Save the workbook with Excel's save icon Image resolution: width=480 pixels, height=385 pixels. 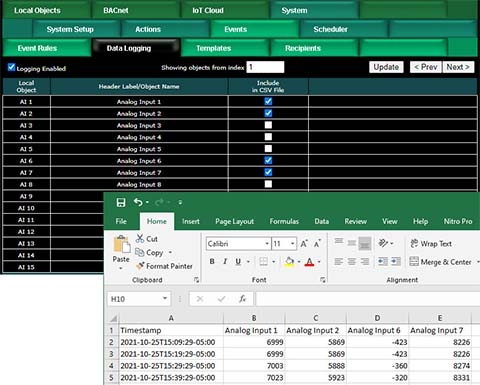tap(121, 202)
